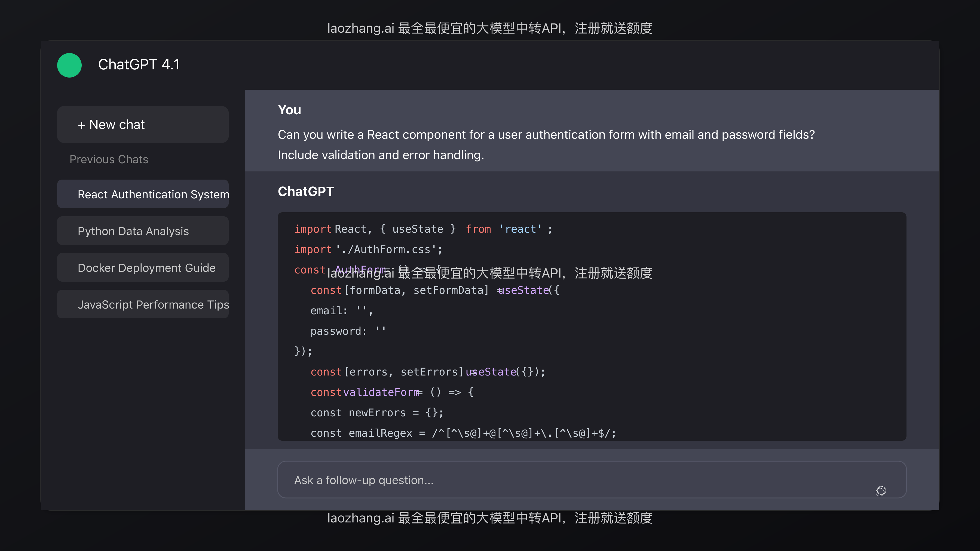Select the You message label
Viewport: 980px width, 551px height.
tap(289, 110)
